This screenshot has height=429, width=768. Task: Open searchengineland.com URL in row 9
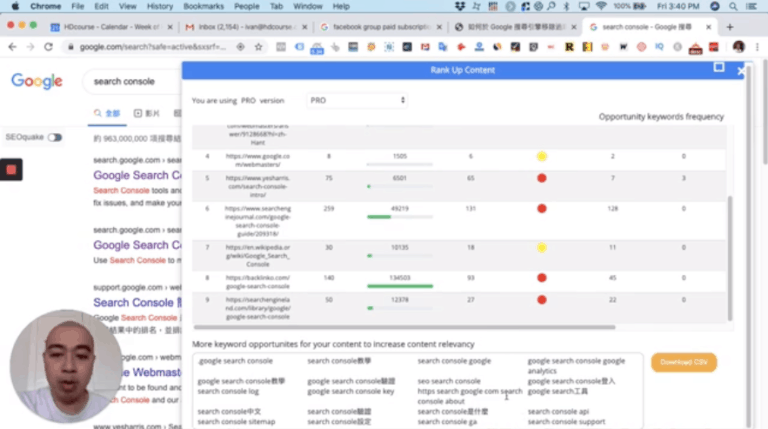[x=258, y=308]
